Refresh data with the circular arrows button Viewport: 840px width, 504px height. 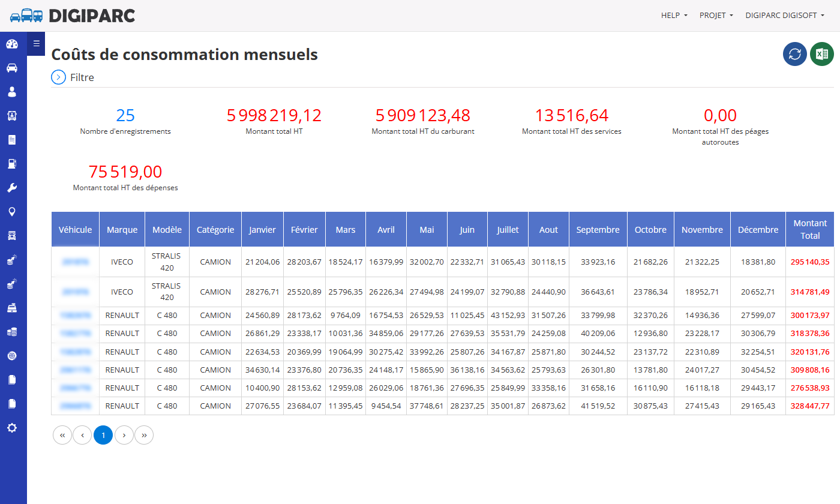[795, 54]
